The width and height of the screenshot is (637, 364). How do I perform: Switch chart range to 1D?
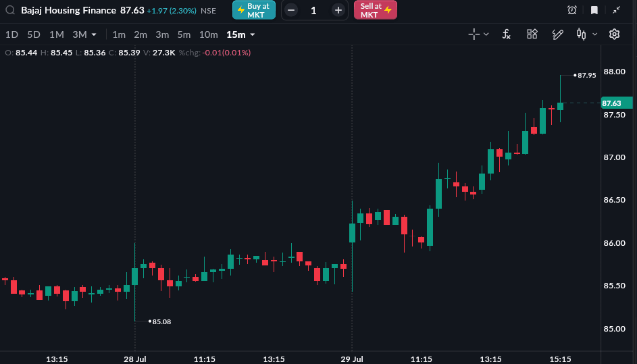(11, 34)
